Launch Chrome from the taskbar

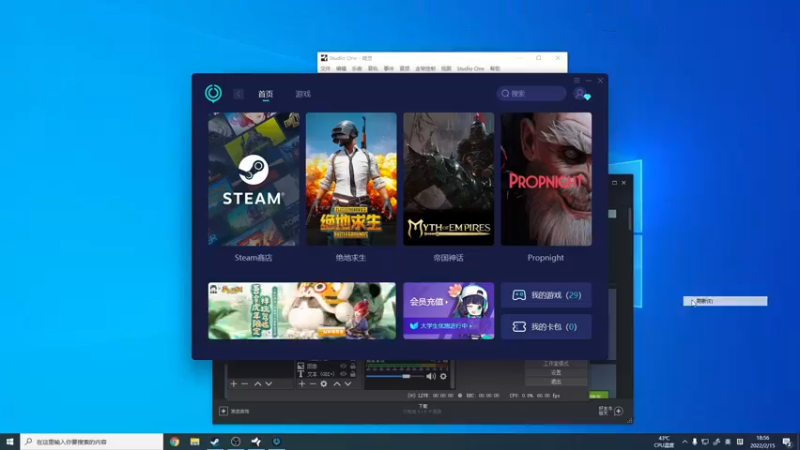tap(174, 441)
